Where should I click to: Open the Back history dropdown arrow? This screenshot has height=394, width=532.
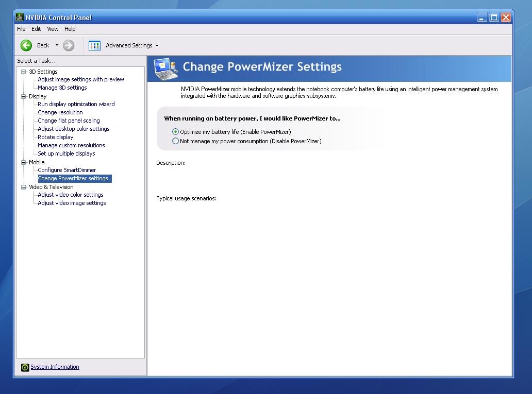(57, 45)
